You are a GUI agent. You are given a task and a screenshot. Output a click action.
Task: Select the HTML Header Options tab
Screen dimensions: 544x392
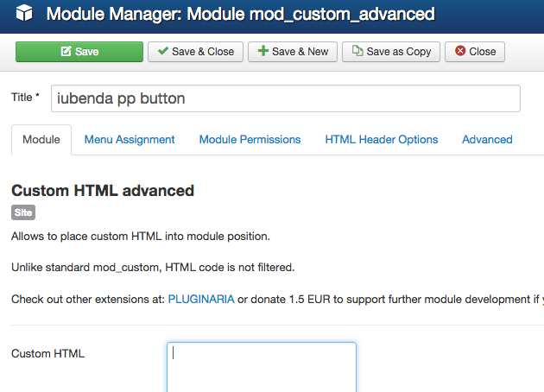point(381,139)
